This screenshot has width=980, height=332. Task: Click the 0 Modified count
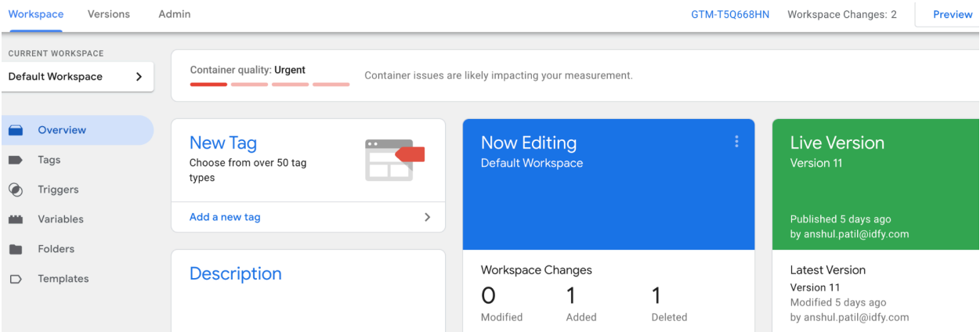[501, 304]
